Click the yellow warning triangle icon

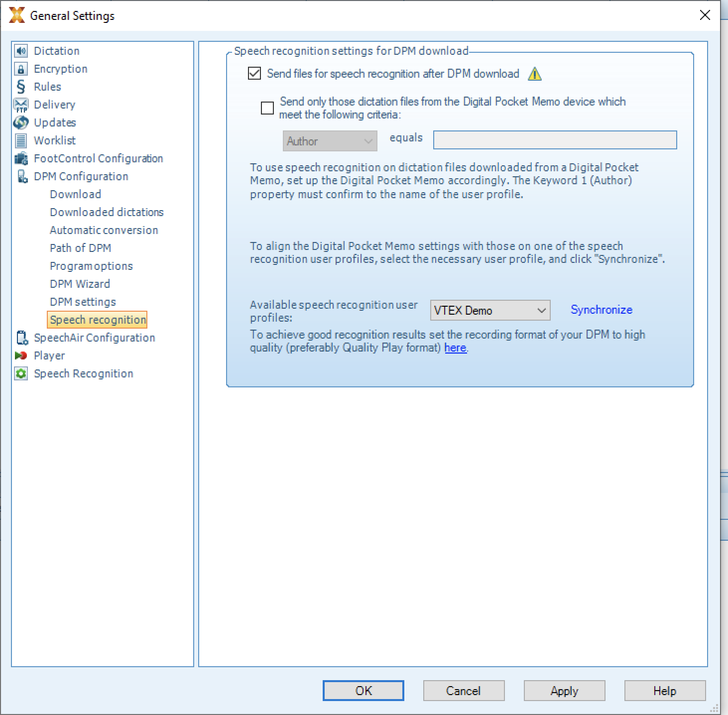pos(535,74)
